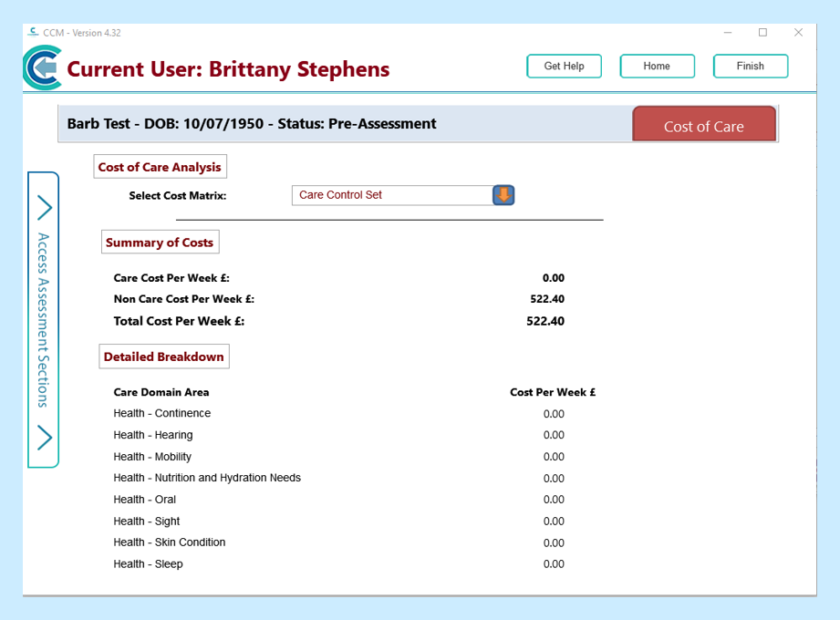
Task: Click the Finish button
Action: click(x=750, y=67)
